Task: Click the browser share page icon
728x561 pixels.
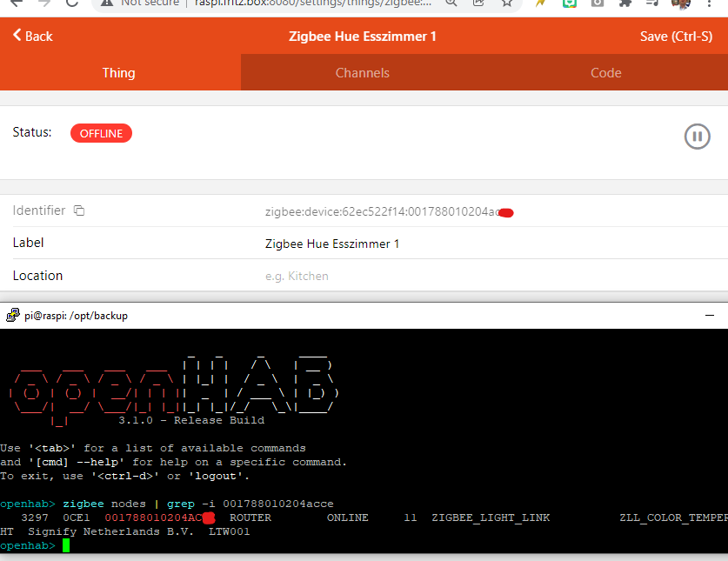Action: [478, 3]
